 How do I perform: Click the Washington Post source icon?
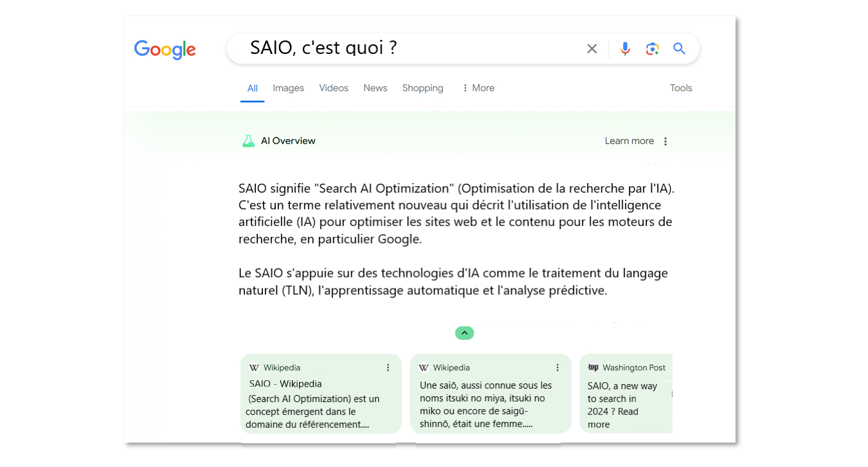pos(593,367)
